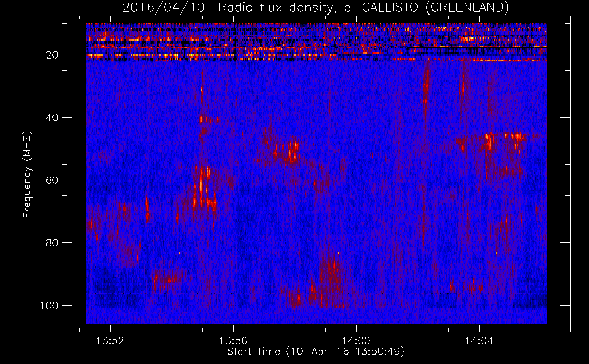The width and height of the screenshot is (589, 364).
Task: Click the '14:04' time axis label
Action: click(479, 341)
